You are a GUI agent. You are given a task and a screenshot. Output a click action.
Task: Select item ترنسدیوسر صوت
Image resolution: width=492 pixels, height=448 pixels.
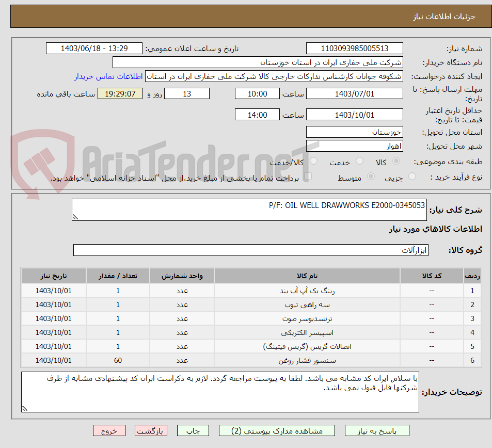pyautogui.click(x=307, y=318)
